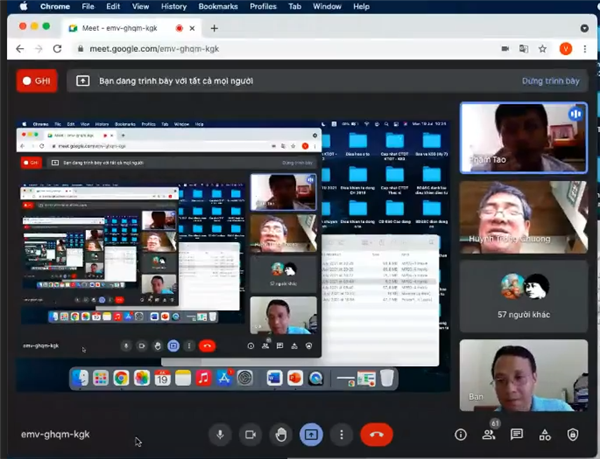Click the "Dừng trình bày" button

(x=550, y=81)
